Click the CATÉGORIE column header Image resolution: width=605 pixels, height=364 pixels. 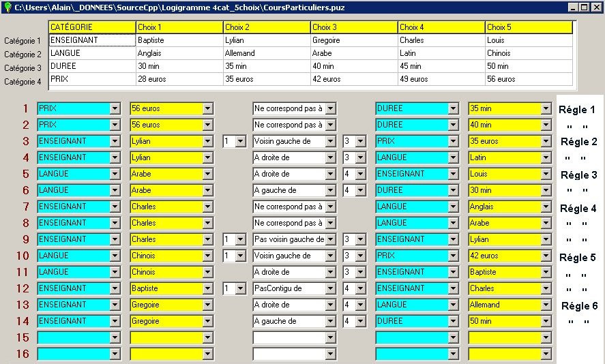click(x=93, y=27)
